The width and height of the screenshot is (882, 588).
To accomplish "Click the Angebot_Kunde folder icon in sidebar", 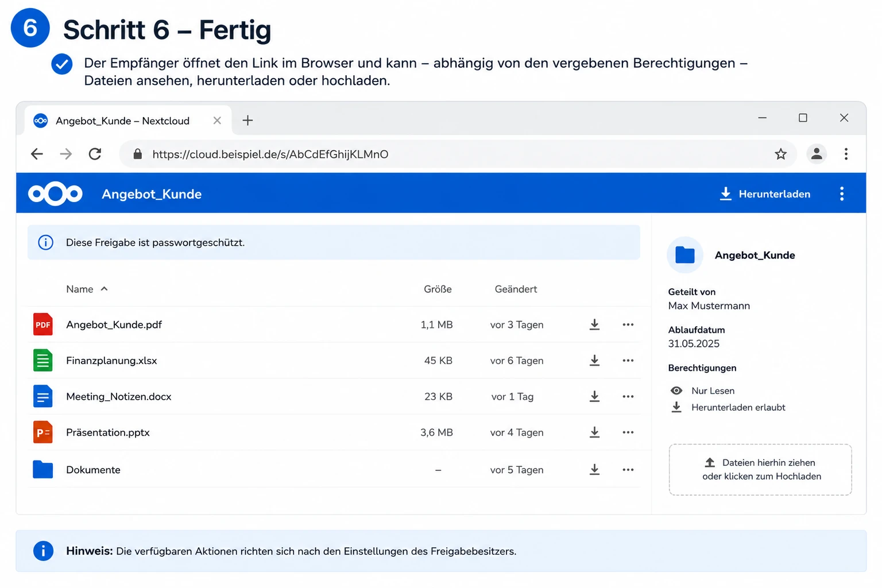I will pos(685,255).
